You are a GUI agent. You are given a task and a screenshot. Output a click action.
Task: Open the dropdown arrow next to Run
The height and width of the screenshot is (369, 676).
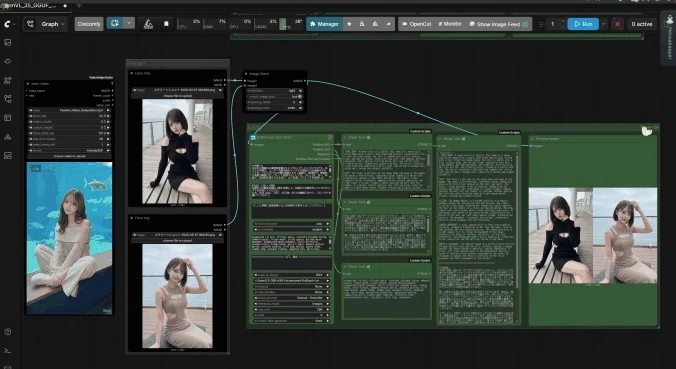[x=603, y=24]
